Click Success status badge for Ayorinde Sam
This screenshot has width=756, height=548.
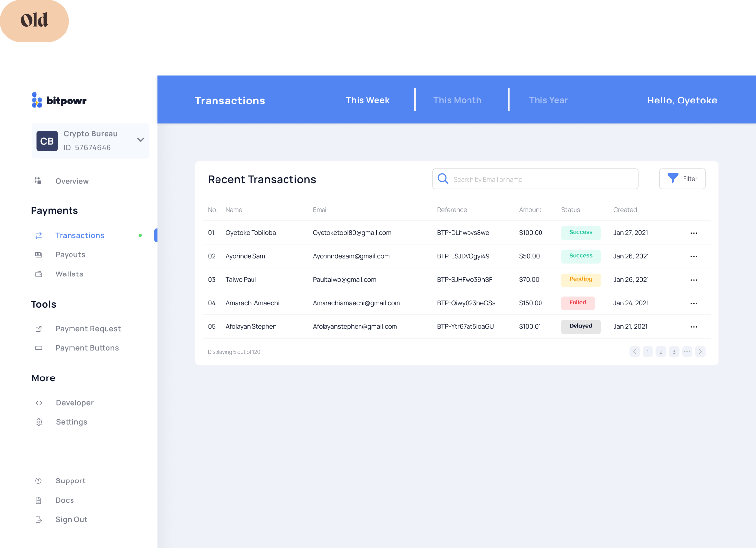(x=581, y=256)
